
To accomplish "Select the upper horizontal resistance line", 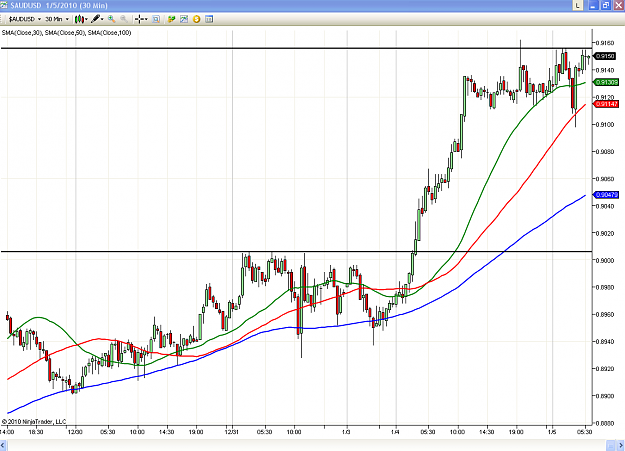I will pyautogui.click(x=297, y=48).
